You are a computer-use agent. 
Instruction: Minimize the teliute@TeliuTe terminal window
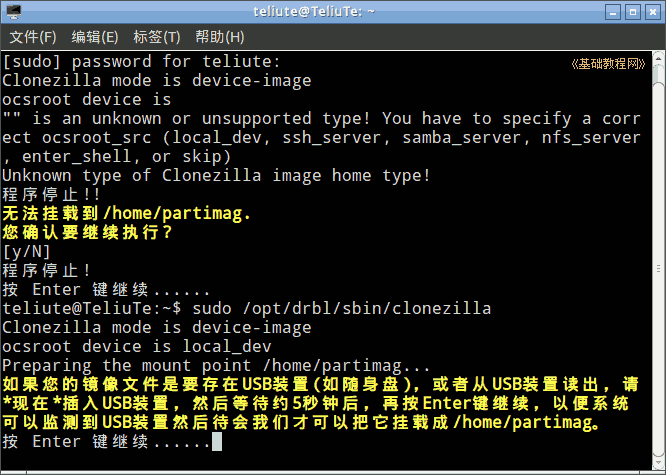(613, 12)
